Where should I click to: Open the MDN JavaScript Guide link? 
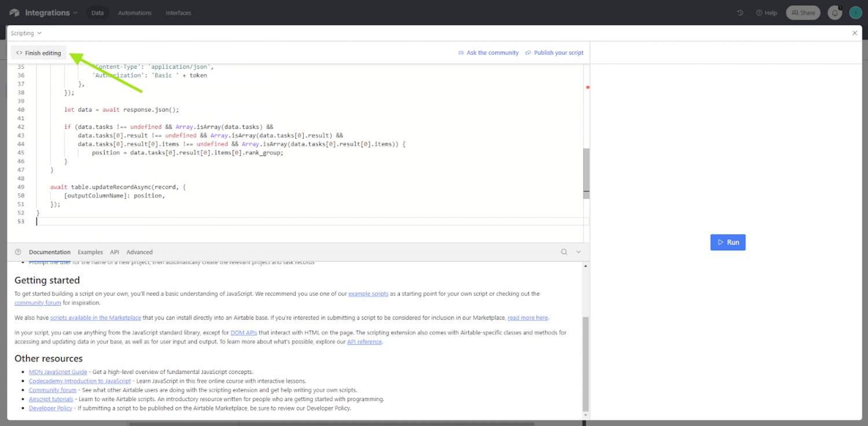57,372
